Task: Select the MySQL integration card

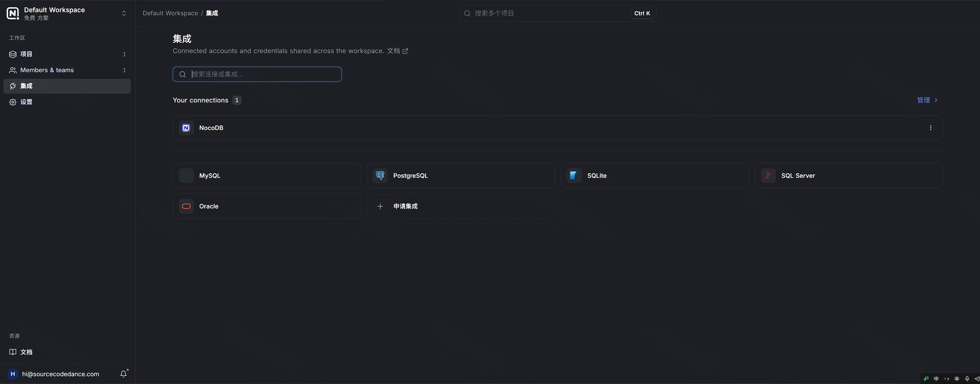Action: tap(267, 176)
